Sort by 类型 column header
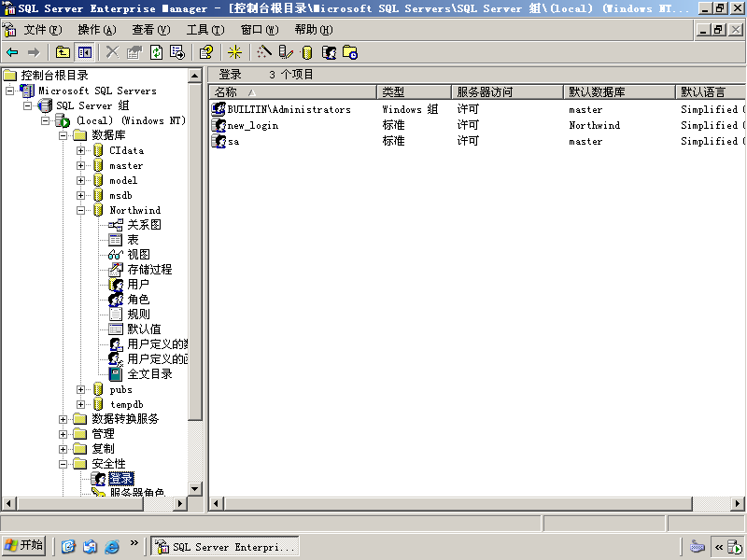 (x=414, y=91)
